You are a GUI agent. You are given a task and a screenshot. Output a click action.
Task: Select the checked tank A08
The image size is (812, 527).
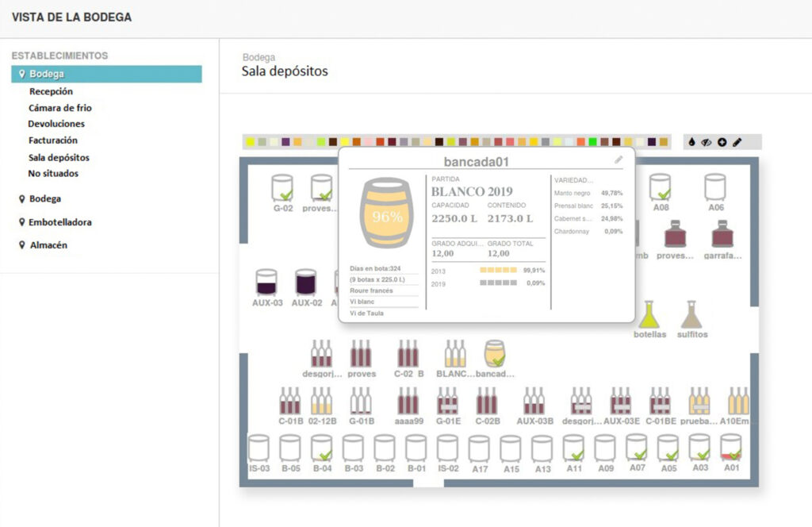[x=661, y=188]
